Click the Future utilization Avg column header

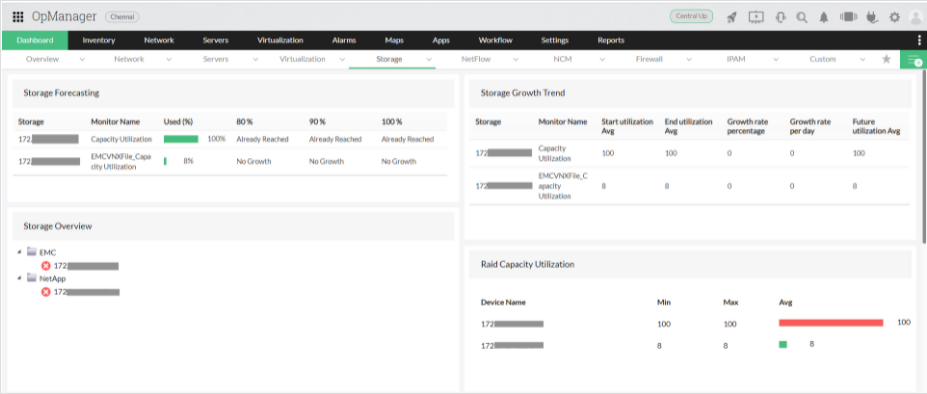(876, 126)
